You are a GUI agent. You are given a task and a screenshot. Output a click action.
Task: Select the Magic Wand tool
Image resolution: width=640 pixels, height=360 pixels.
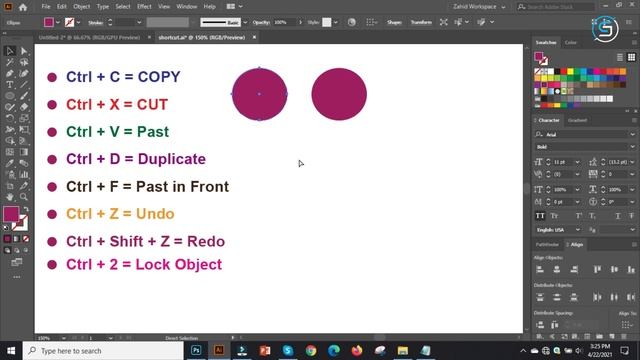point(10,62)
